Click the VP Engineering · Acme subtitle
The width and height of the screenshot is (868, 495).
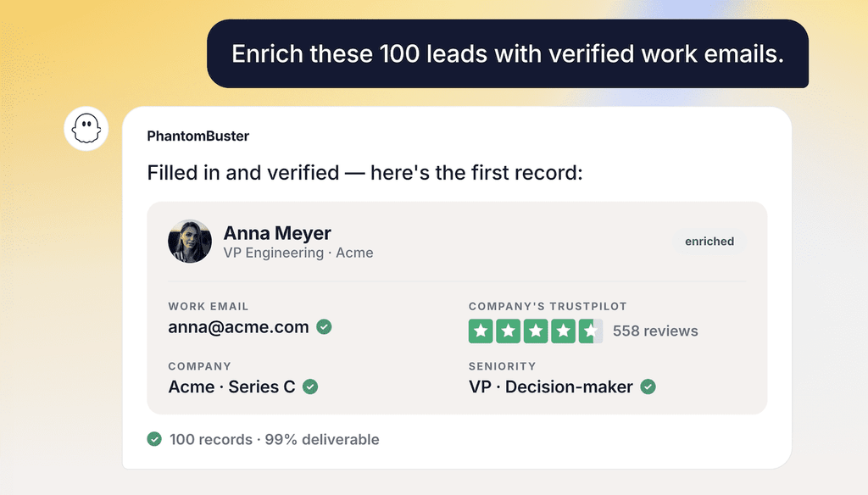[298, 253]
